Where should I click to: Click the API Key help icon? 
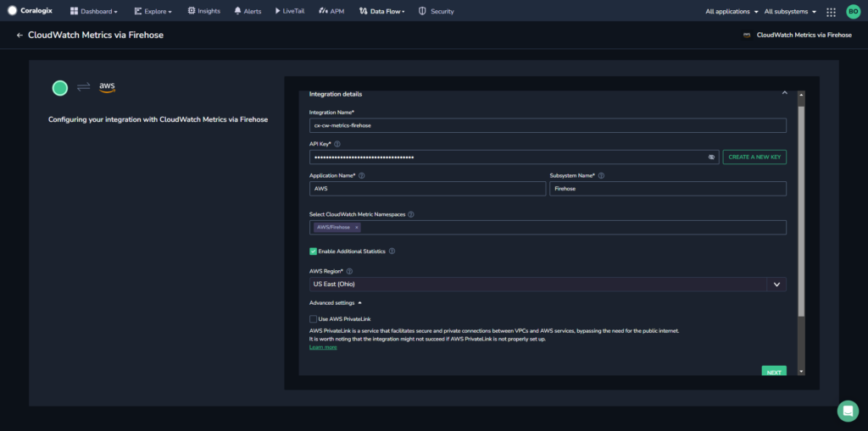[x=337, y=144]
